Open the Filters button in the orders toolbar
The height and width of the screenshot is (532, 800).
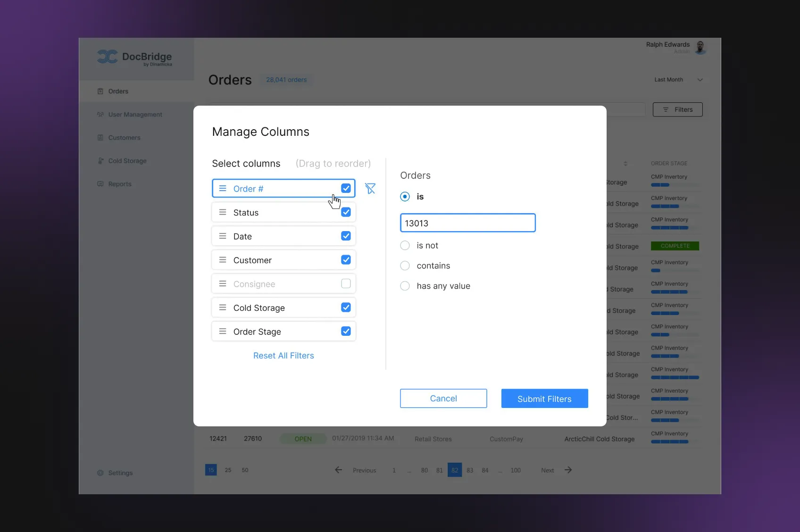677,109
